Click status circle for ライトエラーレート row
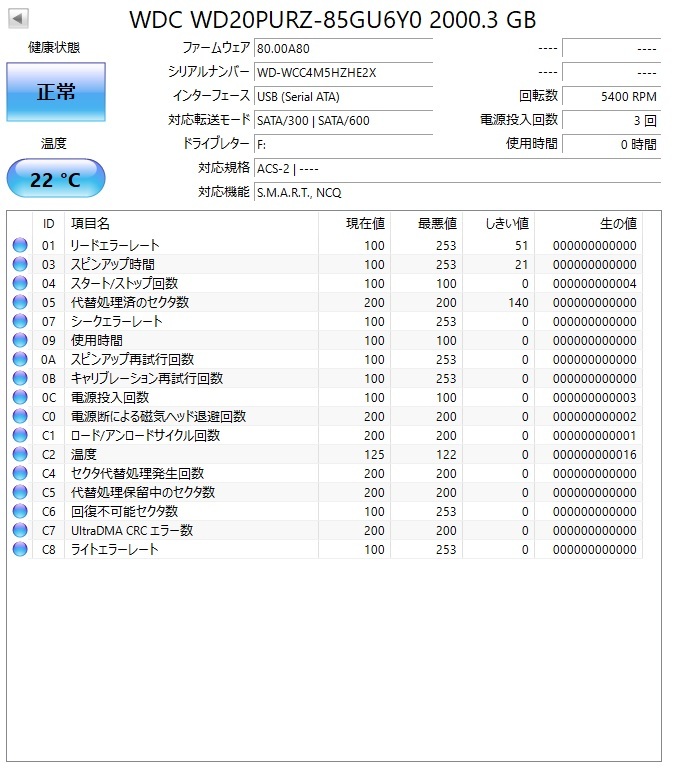The width and height of the screenshot is (674, 773). point(20,549)
